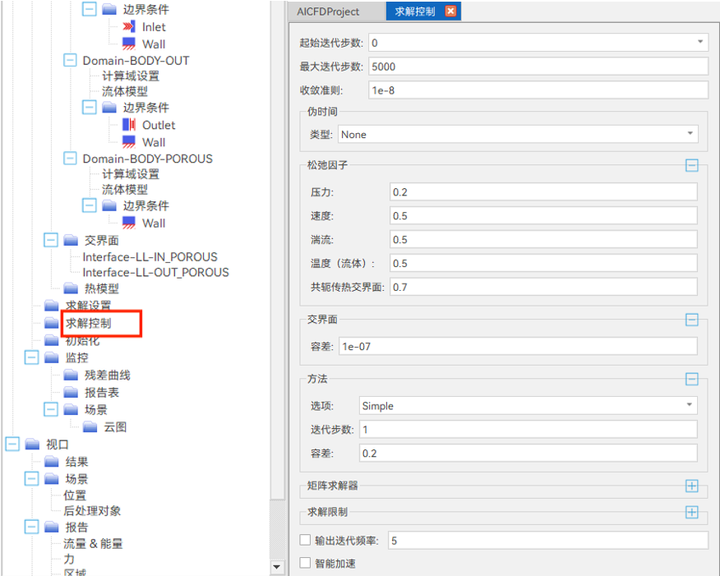Click the 共轭传热交界面 field
720x576 pixels.
click(543, 287)
